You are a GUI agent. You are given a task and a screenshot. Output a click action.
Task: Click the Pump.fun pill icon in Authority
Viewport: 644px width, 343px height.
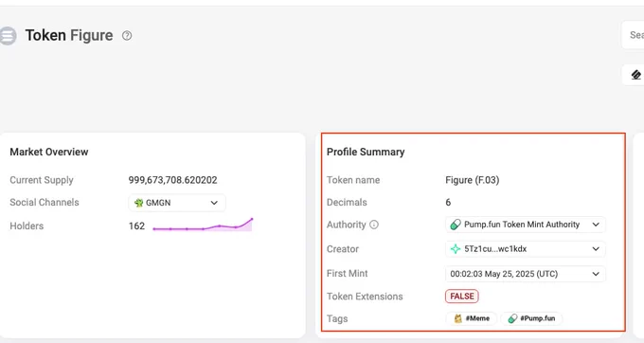point(456,225)
